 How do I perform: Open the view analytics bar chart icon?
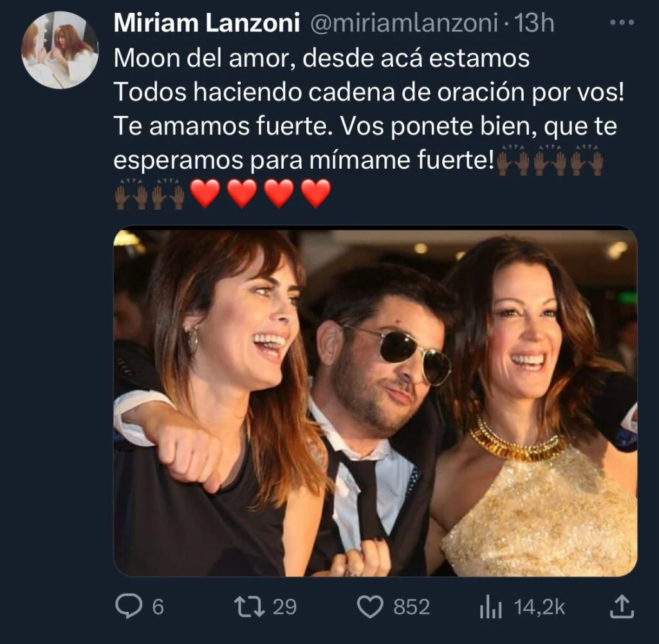pos(490,607)
